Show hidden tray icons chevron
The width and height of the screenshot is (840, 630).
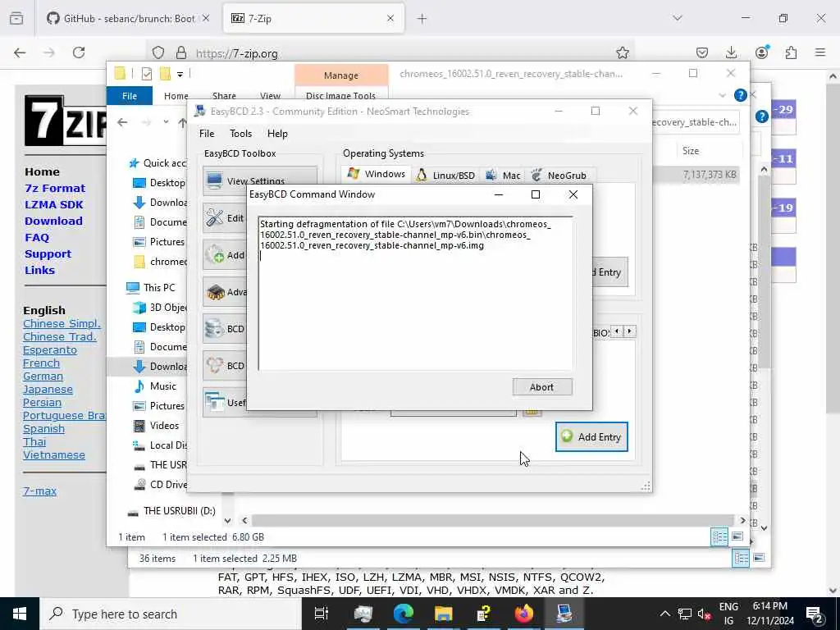664,614
